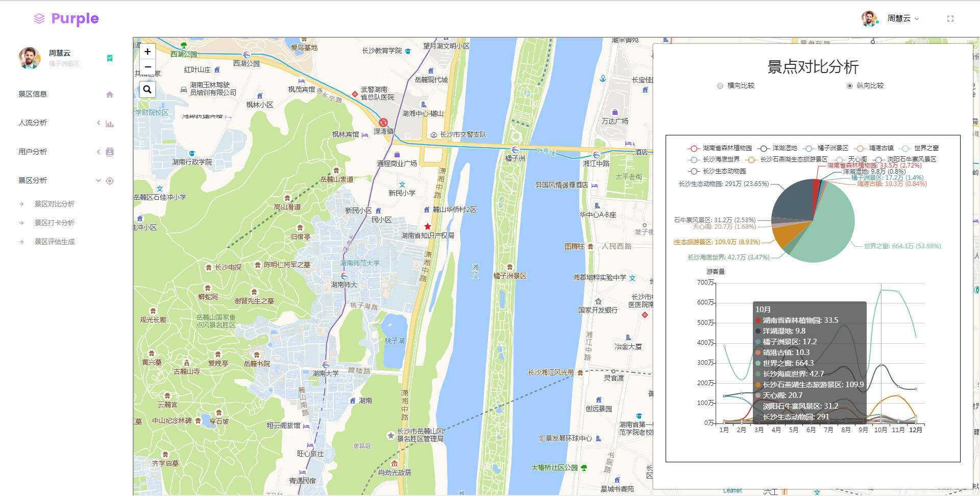
Task: Toggle 湖南省森林植物园 legend series
Action: pos(720,148)
